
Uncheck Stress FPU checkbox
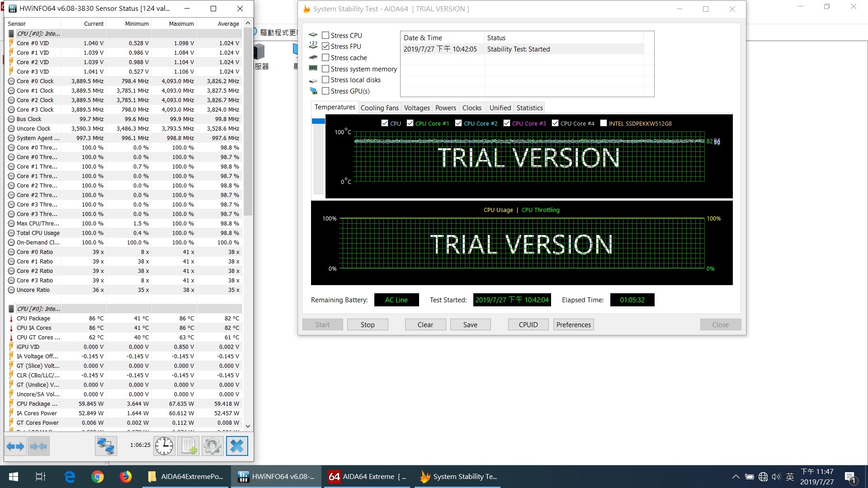click(325, 46)
